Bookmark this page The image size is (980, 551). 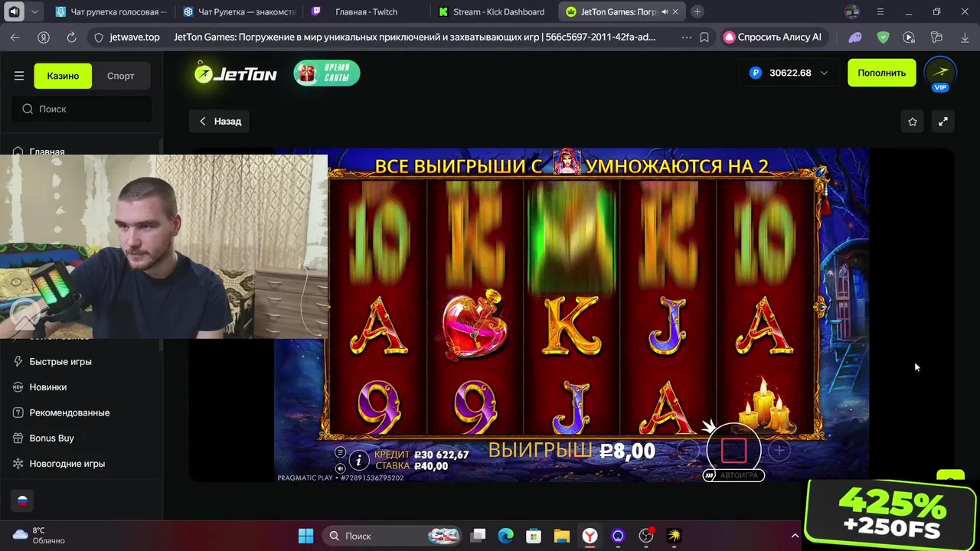704,37
